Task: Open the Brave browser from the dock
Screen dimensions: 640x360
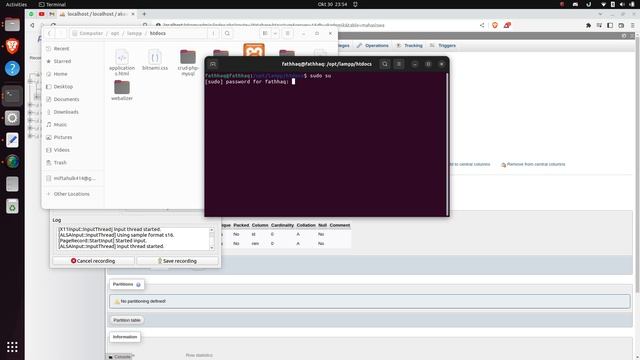Action: pyautogui.click(x=12, y=46)
